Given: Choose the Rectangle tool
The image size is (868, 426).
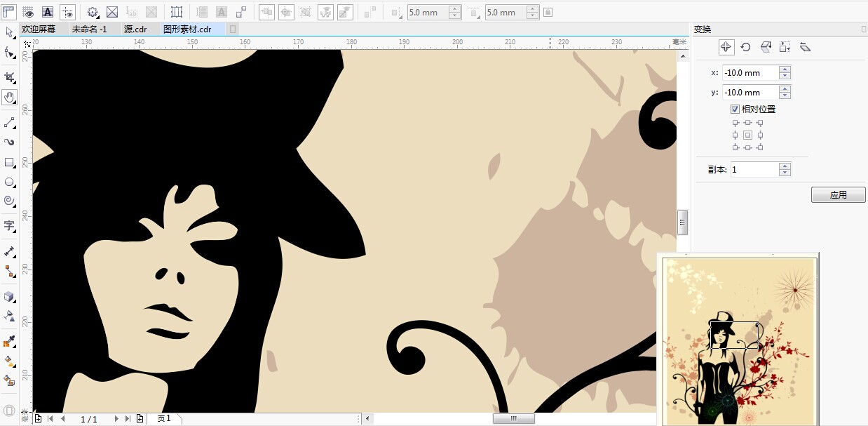Looking at the screenshot, I should point(9,163).
